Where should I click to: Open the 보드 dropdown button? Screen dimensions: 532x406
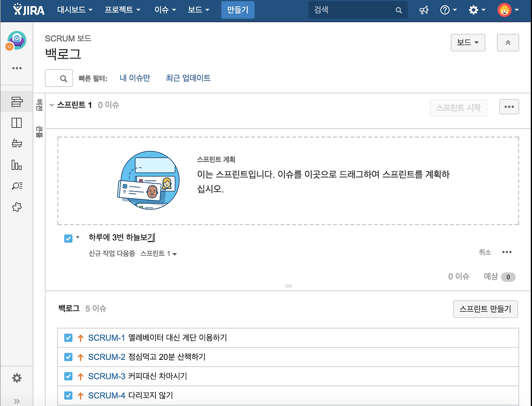point(468,42)
